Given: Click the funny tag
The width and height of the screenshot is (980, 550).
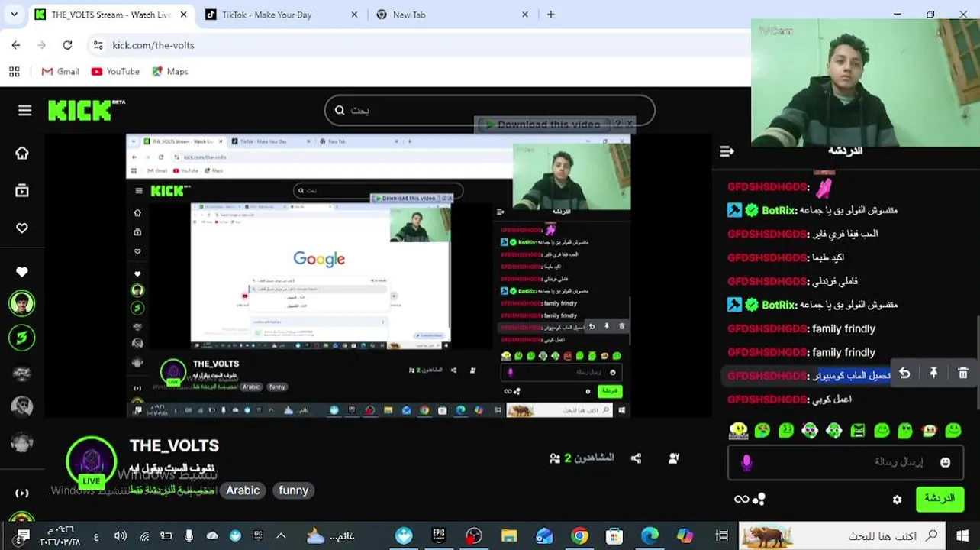Looking at the screenshot, I should pyautogui.click(x=293, y=490).
